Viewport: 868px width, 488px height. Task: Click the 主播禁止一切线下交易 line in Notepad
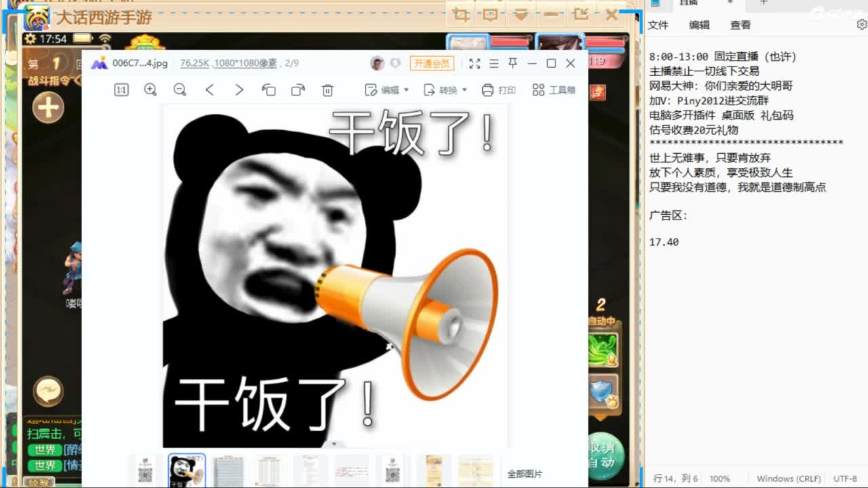704,71
